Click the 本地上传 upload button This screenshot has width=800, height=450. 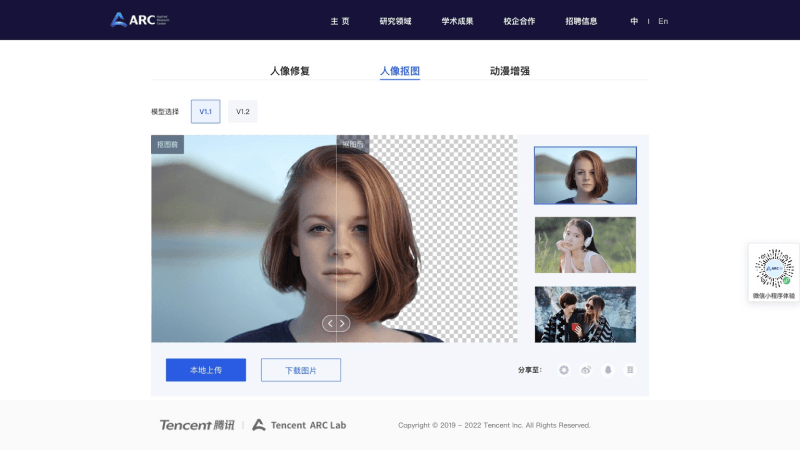(x=205, y=370)
